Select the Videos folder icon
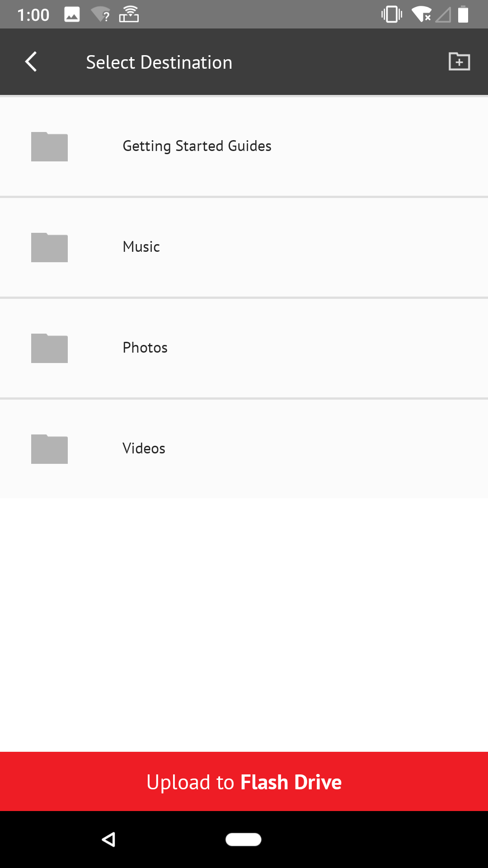 pos(49,449)
